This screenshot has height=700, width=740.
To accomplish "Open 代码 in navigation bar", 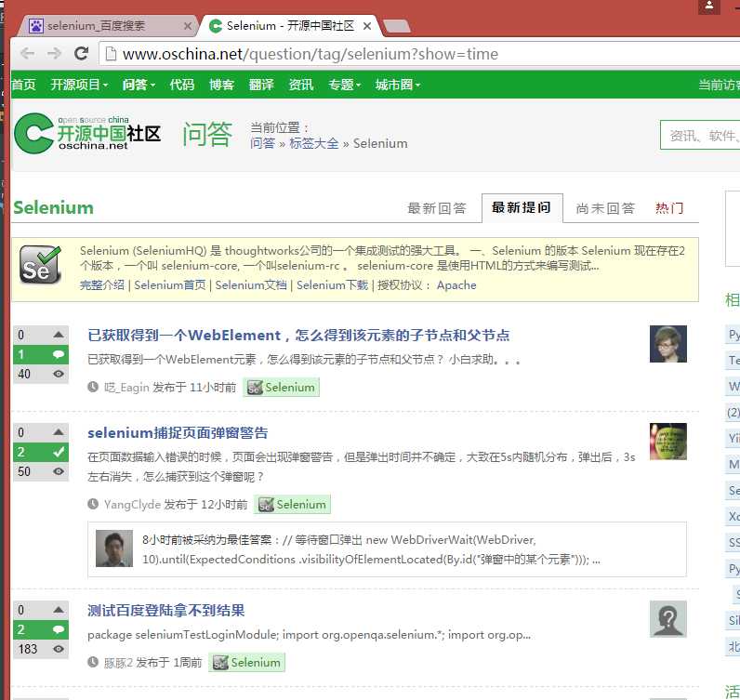I will pos(181,85).
